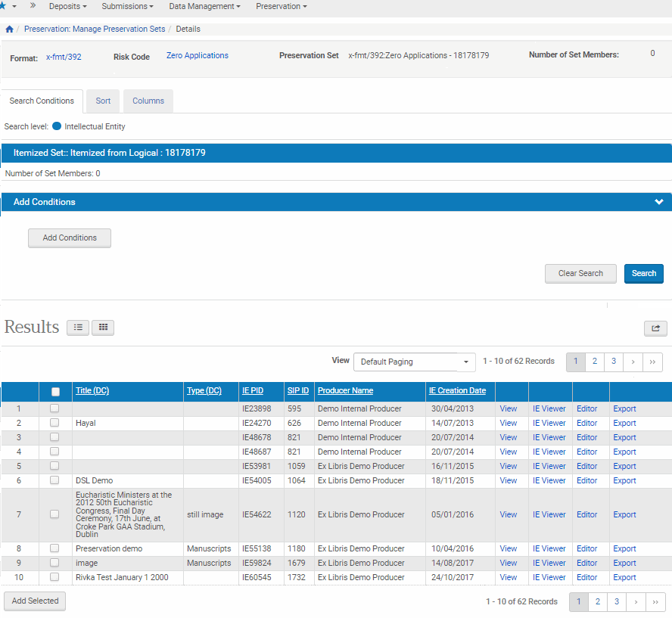
Task: Click the export results icon button
Action: tap(655, 328)
